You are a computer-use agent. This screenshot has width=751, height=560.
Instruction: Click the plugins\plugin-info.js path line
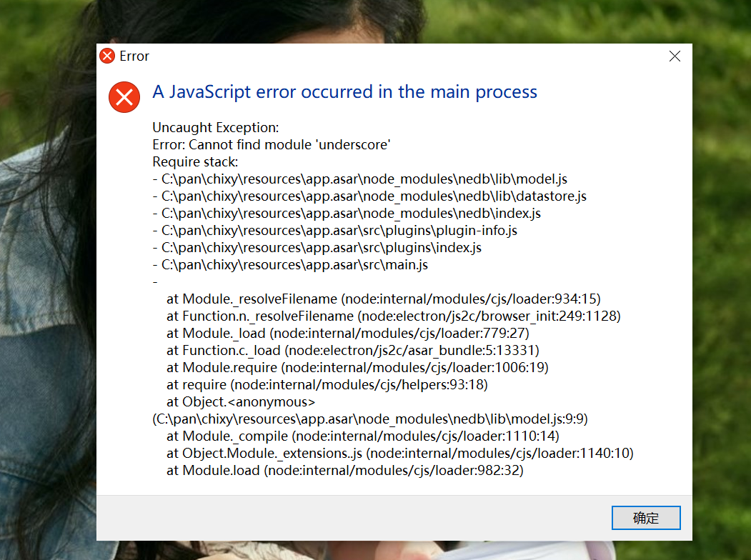(x=335, y=231)
